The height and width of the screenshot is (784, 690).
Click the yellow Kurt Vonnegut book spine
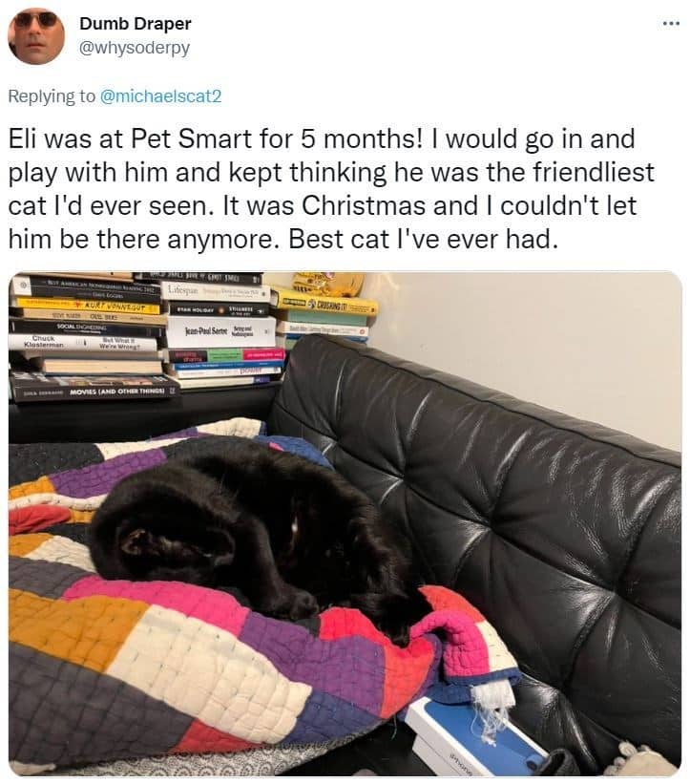[86, 304]
